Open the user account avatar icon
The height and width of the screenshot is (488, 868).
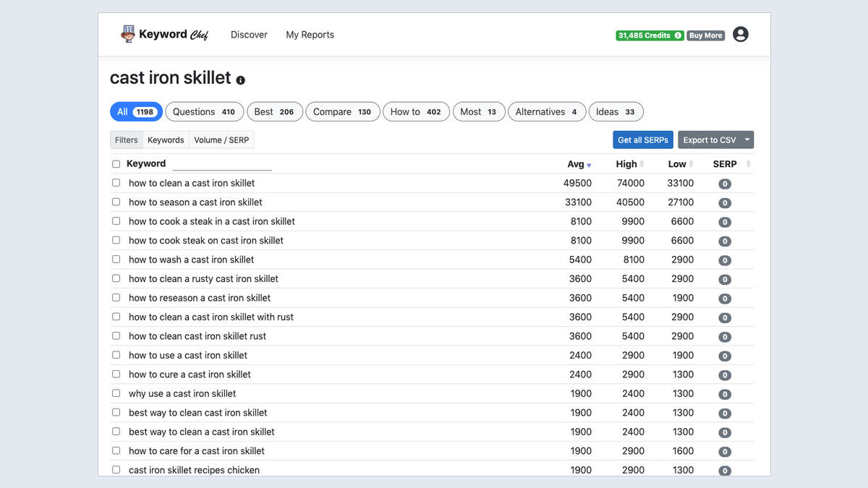(741, 34)
